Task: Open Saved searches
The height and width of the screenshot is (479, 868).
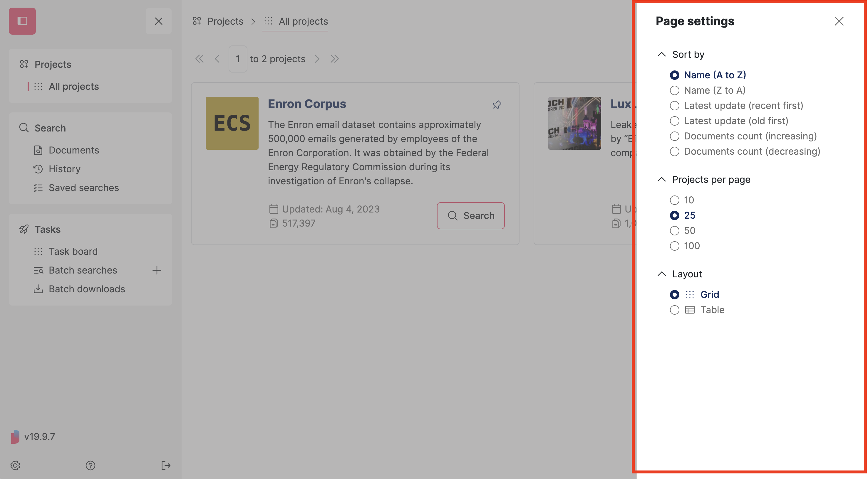Action: (x=83, y=188)
